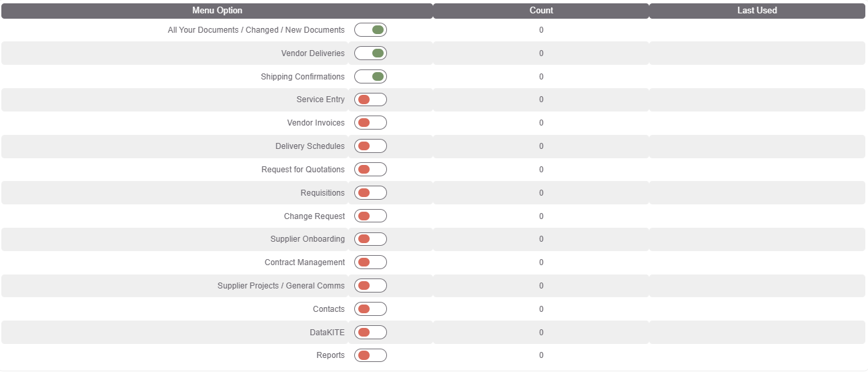
Task: Enable the Supplier Onboarding toggle
Action: 370,239
